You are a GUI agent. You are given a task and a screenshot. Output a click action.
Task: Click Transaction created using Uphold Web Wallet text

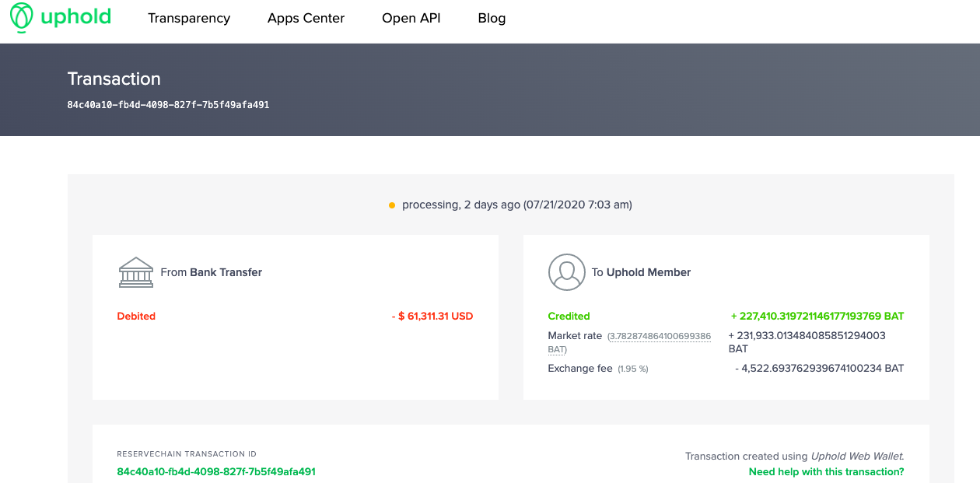point(794,457)
